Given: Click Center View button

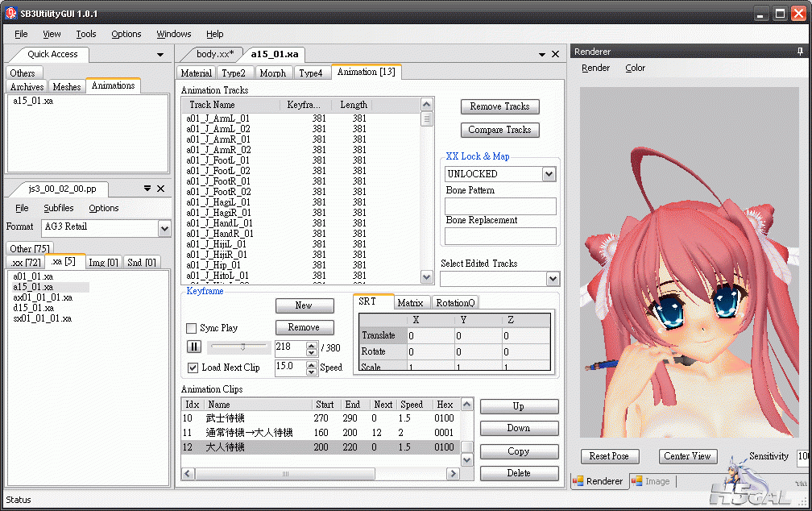Looking at the screenshot, I should (x=688, y=456).
